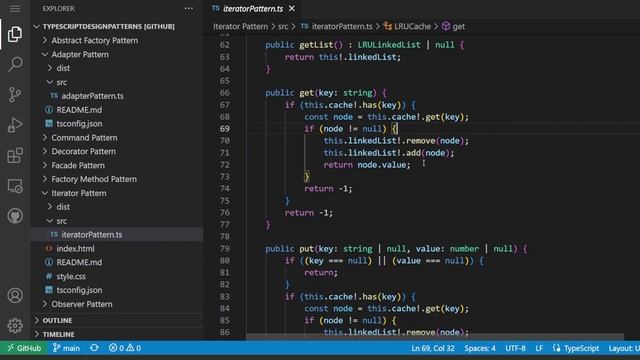
Task: Click the main branch indicator
Action: [x=66, y=348]
